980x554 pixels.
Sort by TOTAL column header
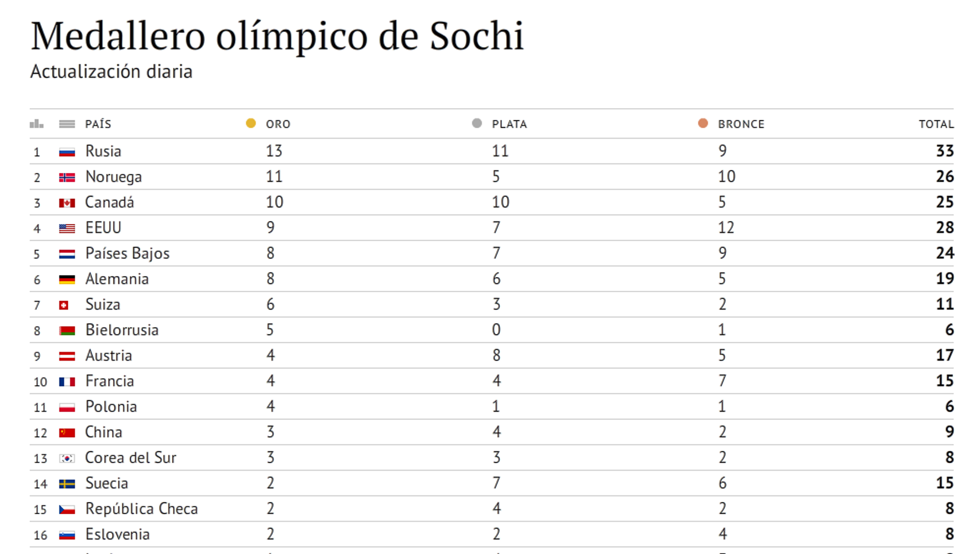936,124
